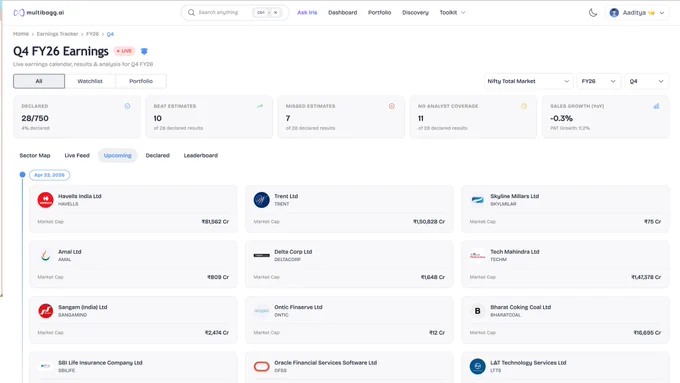Click the Delta Corp Ltd name
The height and width of the screenshot is (383, 680).
click(x=293, y=252)
